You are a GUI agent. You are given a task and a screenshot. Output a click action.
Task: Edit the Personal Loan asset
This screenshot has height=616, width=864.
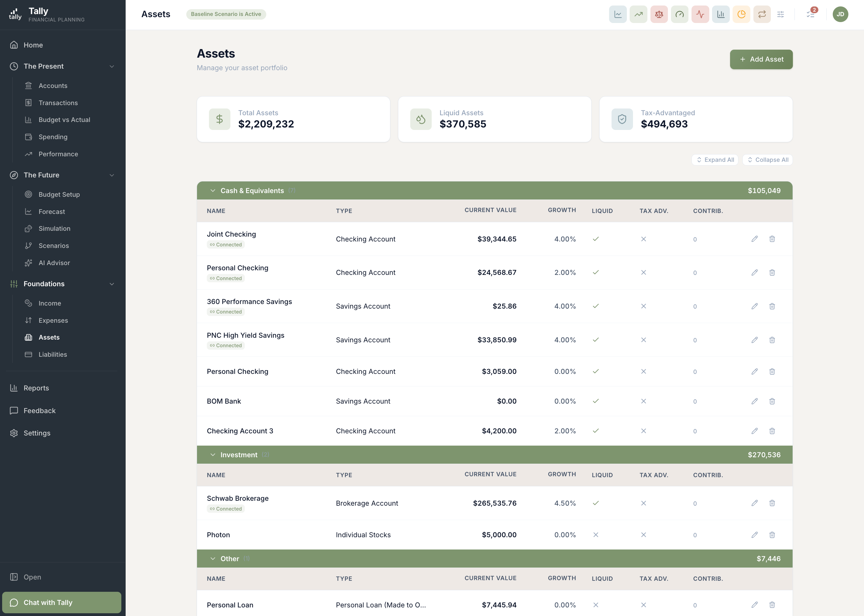point(754,605)
